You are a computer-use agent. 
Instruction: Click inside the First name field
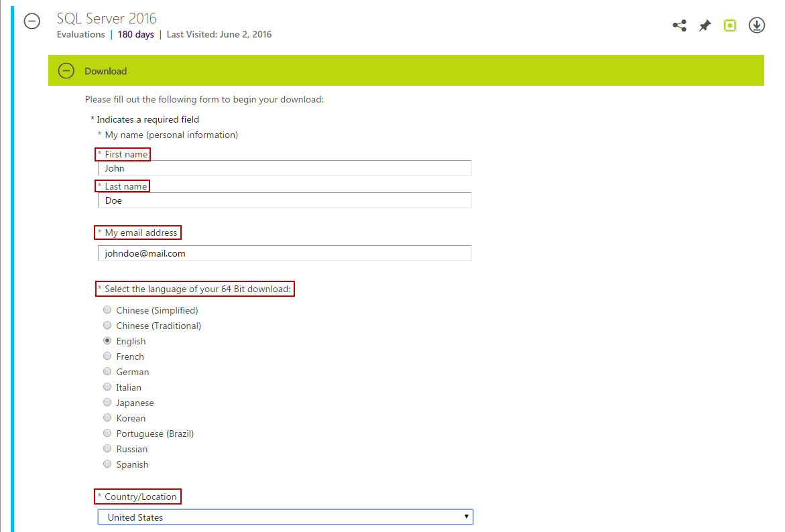282,168
